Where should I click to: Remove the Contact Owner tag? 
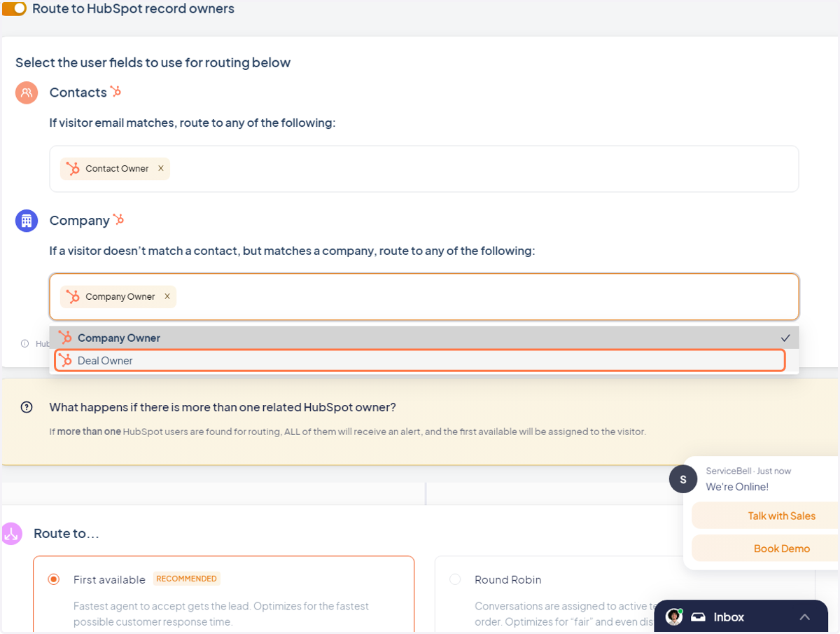pos(161,168)
